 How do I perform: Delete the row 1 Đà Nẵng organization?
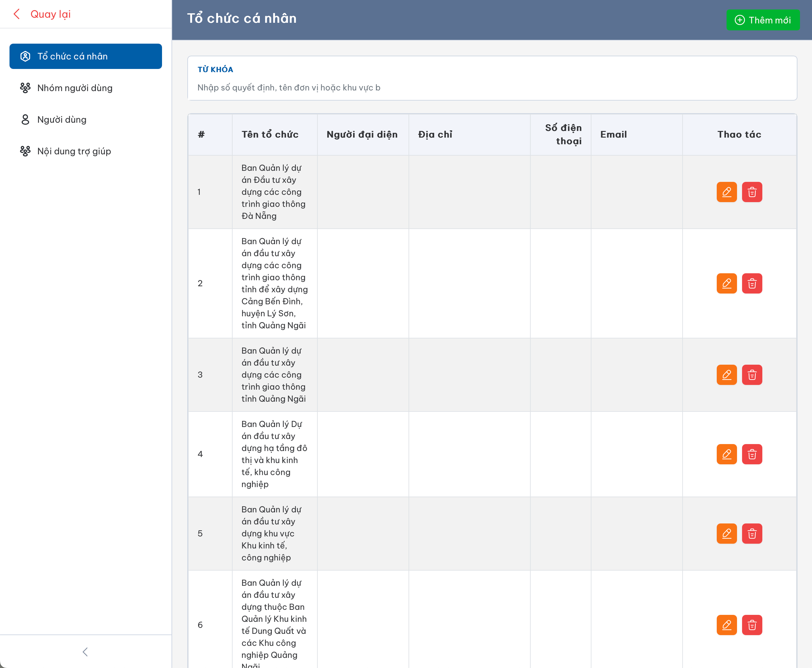(x=752, y=192)
